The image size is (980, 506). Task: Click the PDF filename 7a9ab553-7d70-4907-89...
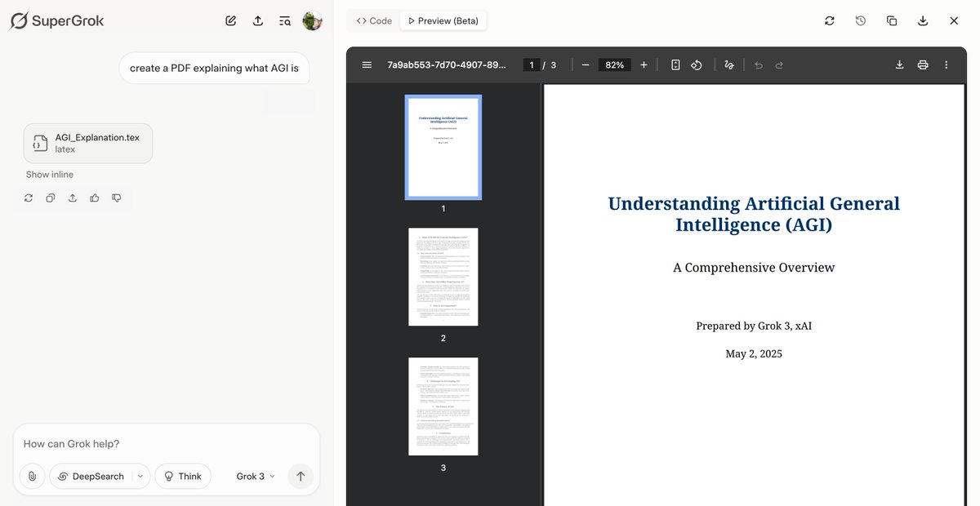tap(446, 64)
